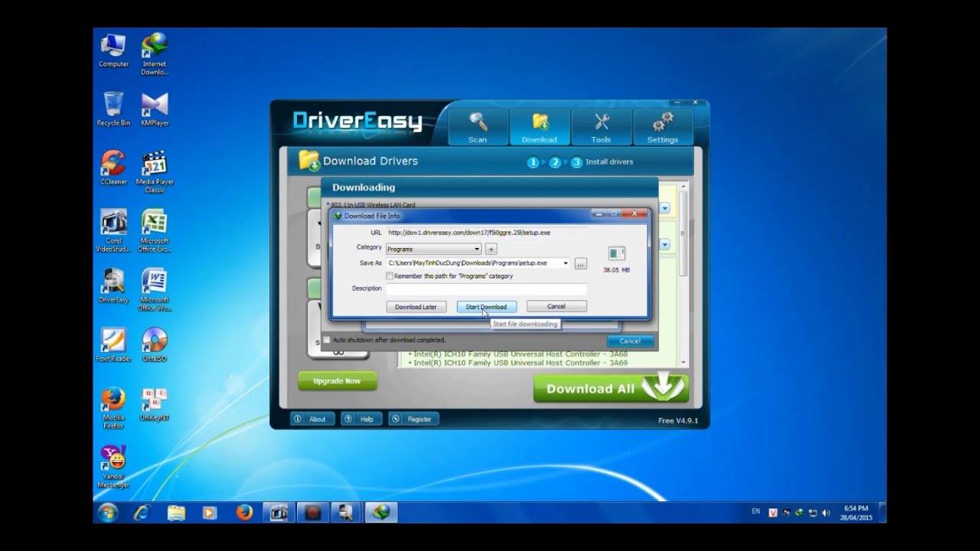Viewport: 980px width, 551px height.
Task: Open the Tools tab
Action: coord(601,127)
